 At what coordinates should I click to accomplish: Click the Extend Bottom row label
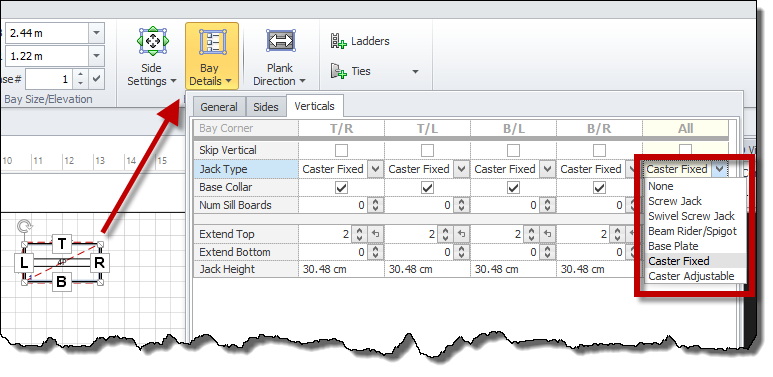[x=246, y=252]
